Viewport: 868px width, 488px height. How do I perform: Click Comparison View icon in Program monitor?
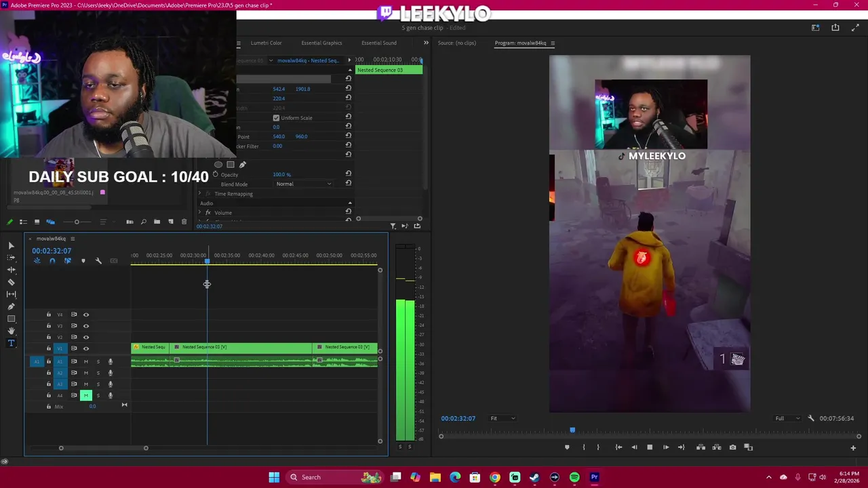[x=749, y=447]
